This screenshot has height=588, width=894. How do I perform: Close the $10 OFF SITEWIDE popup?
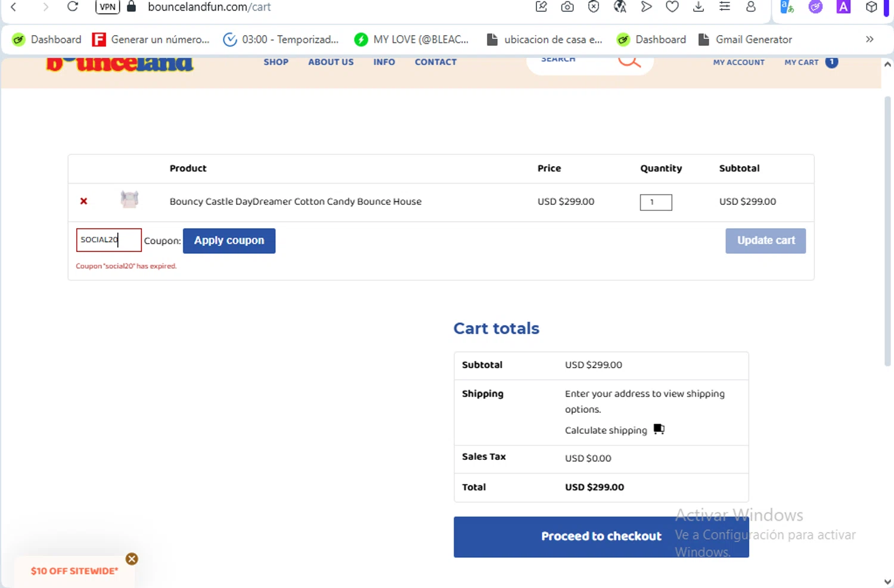(x=132, y=559)
